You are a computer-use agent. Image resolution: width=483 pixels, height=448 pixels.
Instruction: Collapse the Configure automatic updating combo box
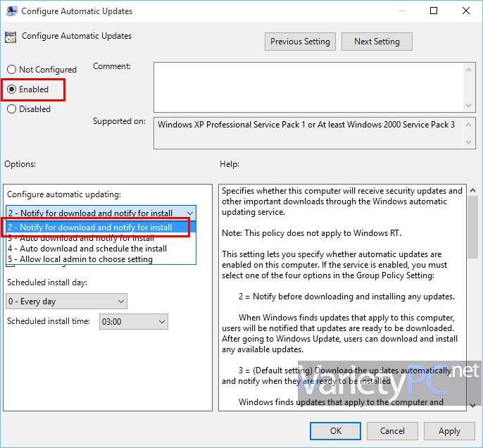(189, 212)
